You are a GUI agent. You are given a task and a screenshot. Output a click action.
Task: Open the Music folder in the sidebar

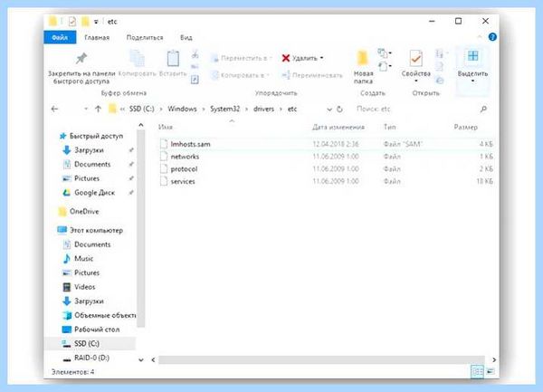pyautogui.click(x=78, y=259)
